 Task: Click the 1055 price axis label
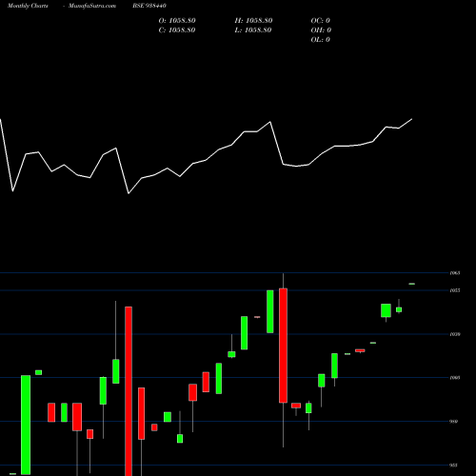[455, 290]
